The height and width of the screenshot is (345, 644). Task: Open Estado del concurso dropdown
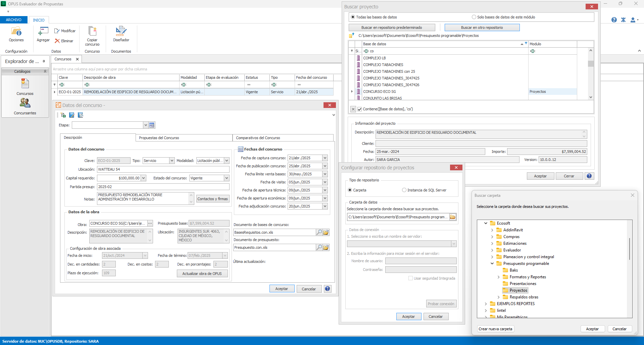[x=227, y=178]
